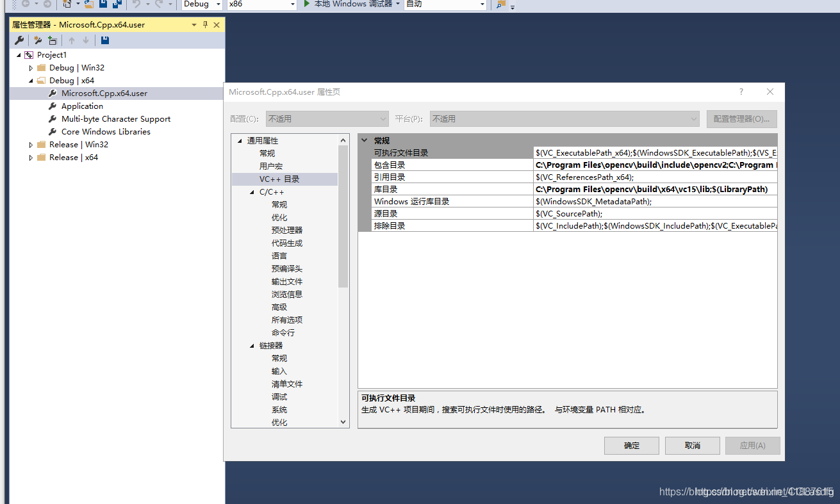
Task: Open the debugger target dropdown arrow
Action: point(397,4)
